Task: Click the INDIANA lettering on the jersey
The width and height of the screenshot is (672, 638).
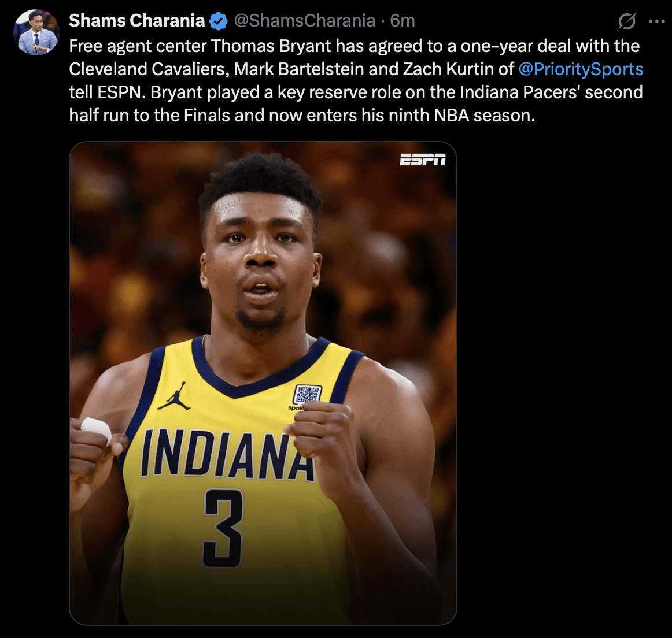Action: (228, 455)
